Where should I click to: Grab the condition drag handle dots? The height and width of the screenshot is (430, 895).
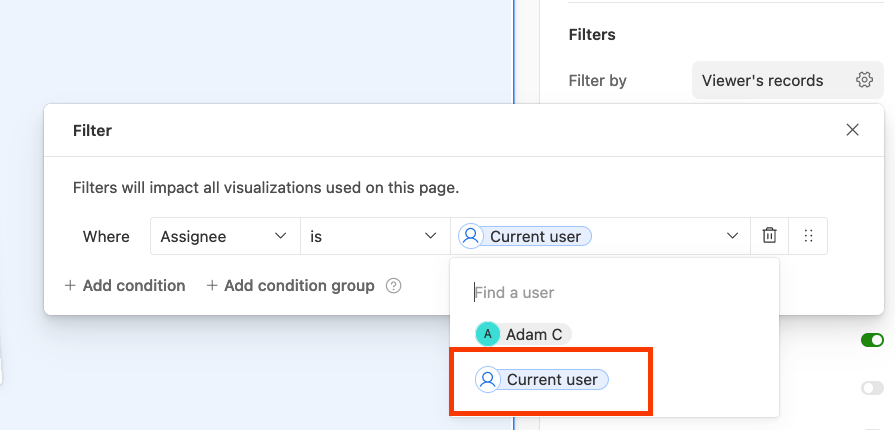pyautogui.click(x=808, y=236)
